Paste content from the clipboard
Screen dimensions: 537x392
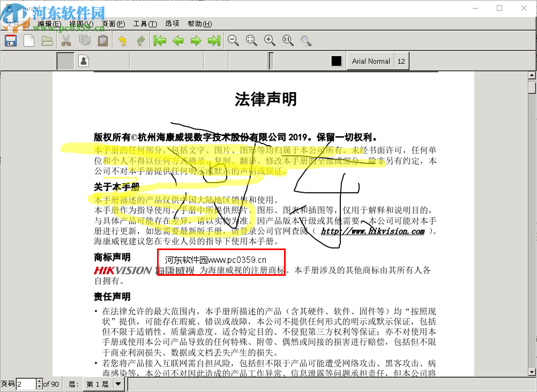[x=102, y=40]
